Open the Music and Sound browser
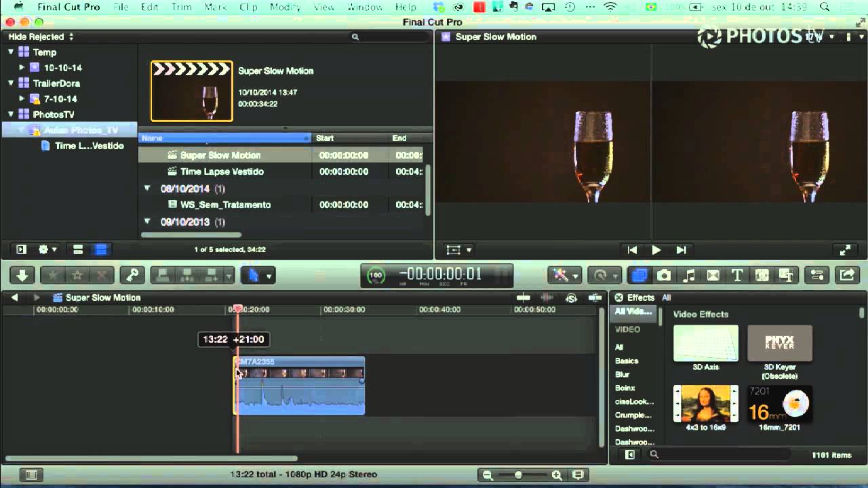Screen dimensions: 868x488 coord(688,275)
